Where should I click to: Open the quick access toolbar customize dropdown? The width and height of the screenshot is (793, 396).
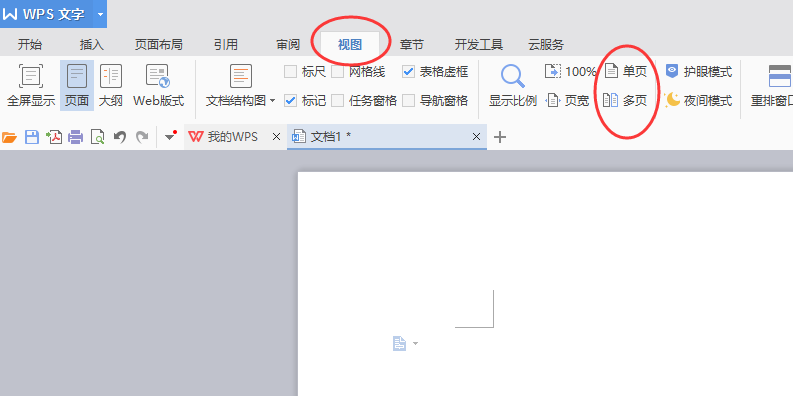tap(170, 137)
